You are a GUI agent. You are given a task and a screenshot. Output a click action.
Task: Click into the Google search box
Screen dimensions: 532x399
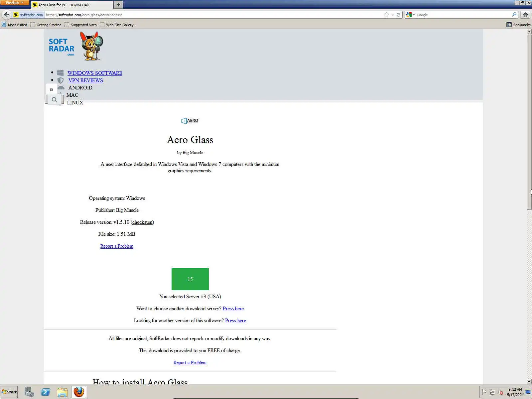click(x=463, y=15)
